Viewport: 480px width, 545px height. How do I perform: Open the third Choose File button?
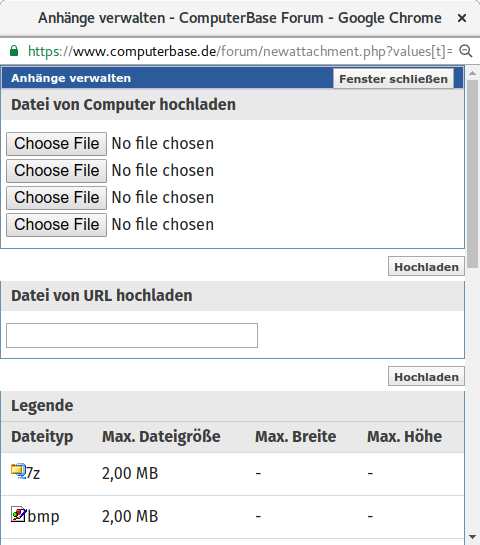click(x=57, y=197)
